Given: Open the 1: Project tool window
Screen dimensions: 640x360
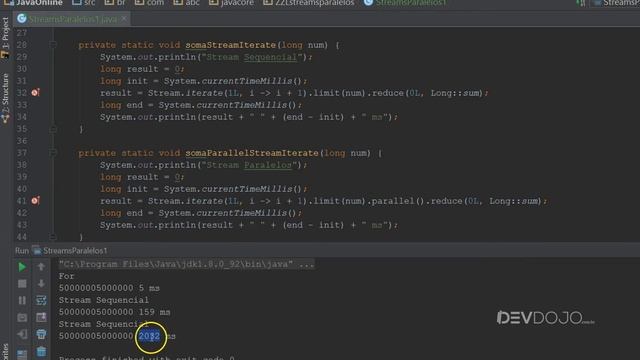Looking at the screenshot, I should coord(5,38).
